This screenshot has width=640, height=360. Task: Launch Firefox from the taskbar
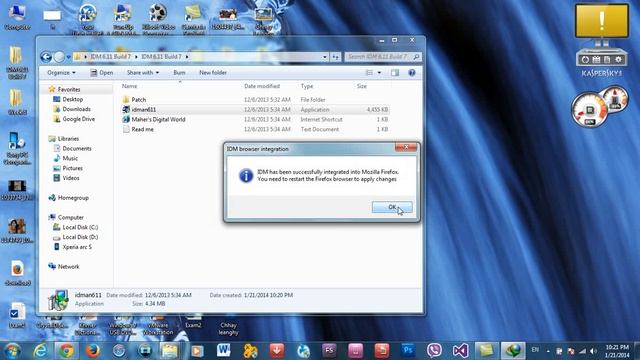(x=93, y=351)
